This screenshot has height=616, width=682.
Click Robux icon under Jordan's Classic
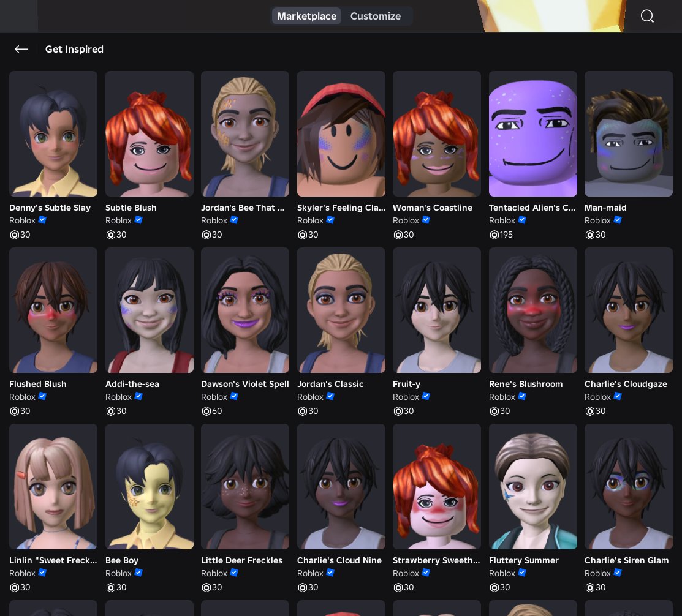click(302, 411)
